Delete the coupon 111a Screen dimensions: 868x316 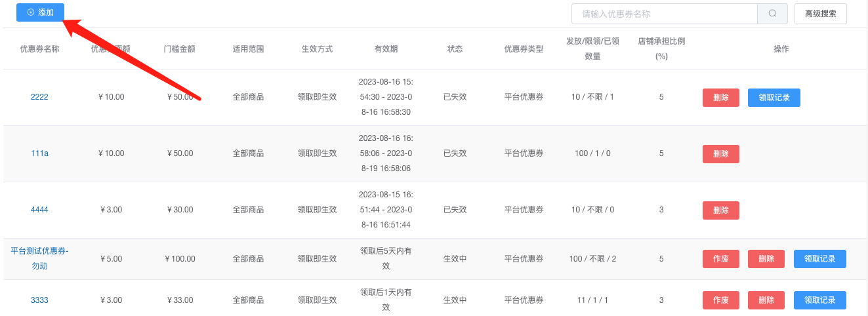(720, 154)
